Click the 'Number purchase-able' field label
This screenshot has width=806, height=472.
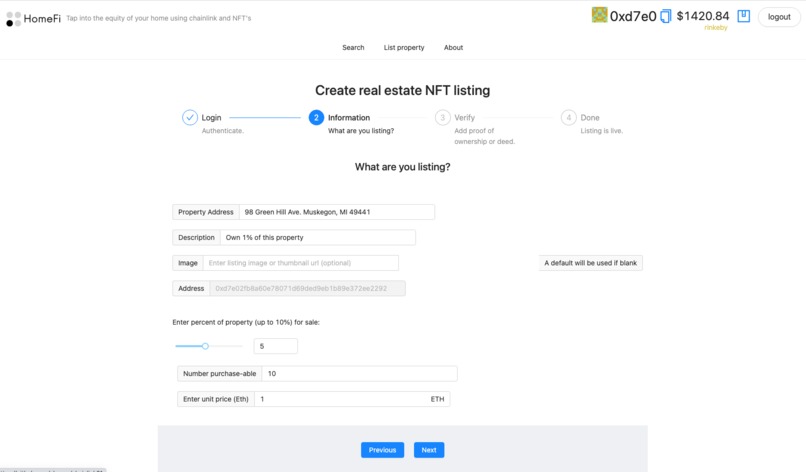[219, 374]
